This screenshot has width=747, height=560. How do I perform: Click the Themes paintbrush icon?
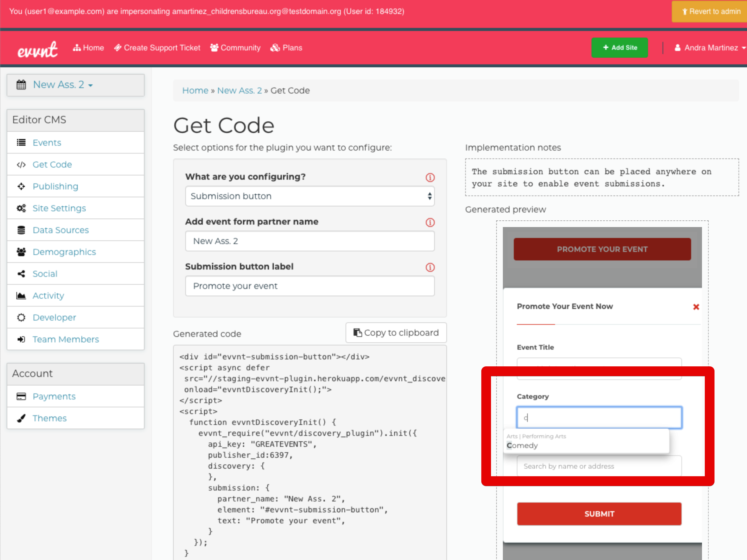21,418
